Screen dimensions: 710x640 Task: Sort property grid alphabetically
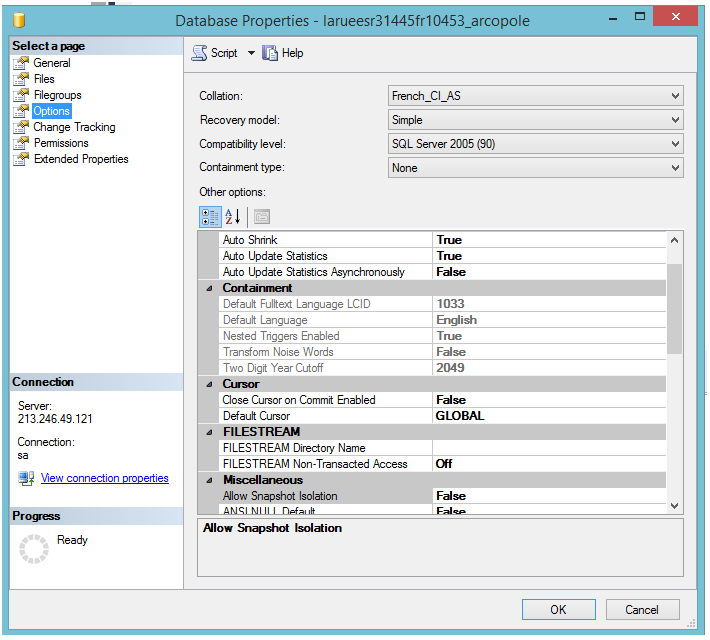[x=233, y=217]
